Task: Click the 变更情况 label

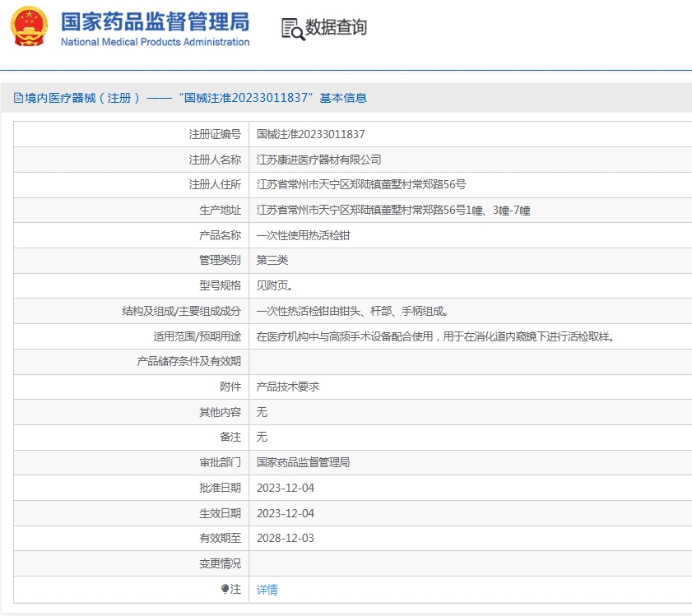Action: point(221,564)
